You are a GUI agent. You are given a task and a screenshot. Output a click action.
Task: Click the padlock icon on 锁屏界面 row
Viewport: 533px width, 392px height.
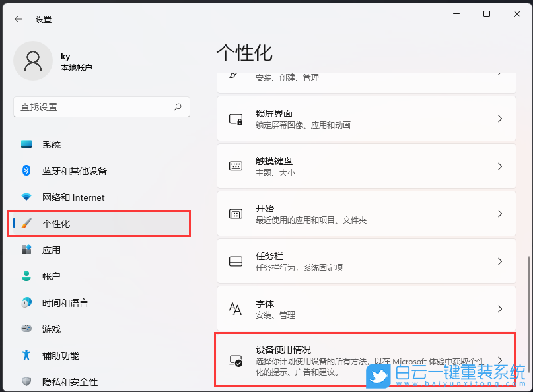click(x=236, y=119)
